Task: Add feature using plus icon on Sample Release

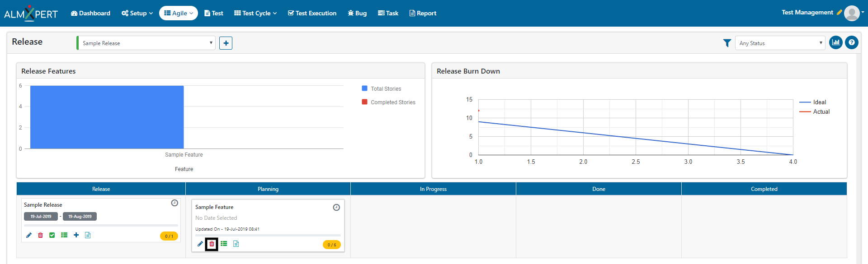Action: click(76, 235)
